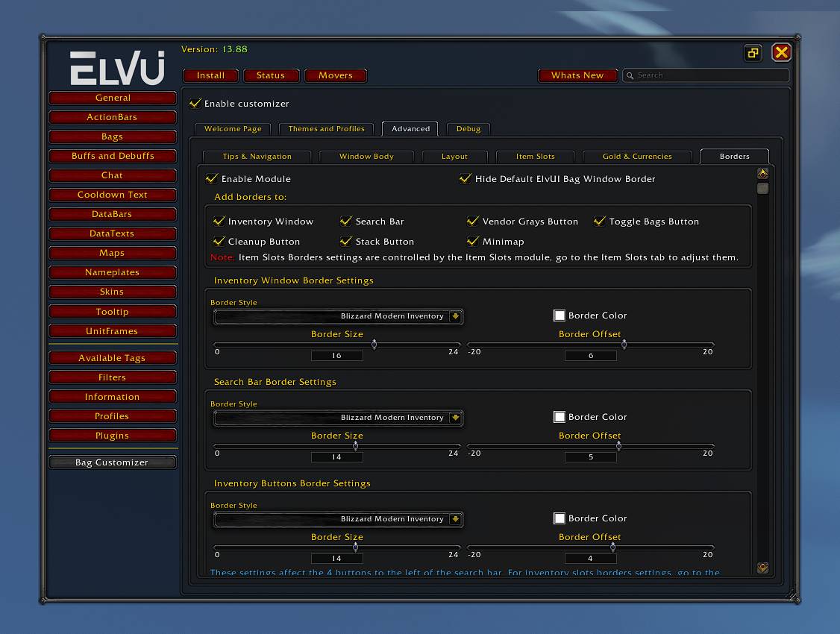Select the Advanced tab
840x634 pixels.
tap(410, 129)
